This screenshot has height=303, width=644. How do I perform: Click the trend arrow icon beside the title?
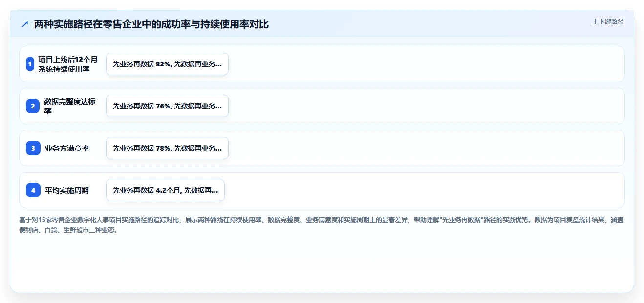point(25,24)
